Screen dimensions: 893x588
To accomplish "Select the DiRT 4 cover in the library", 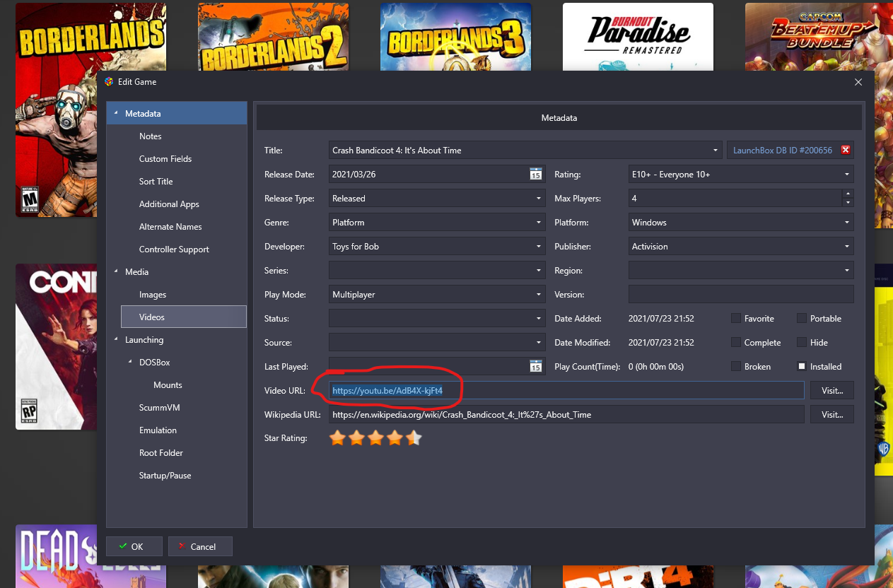I will tap(638, 577).
